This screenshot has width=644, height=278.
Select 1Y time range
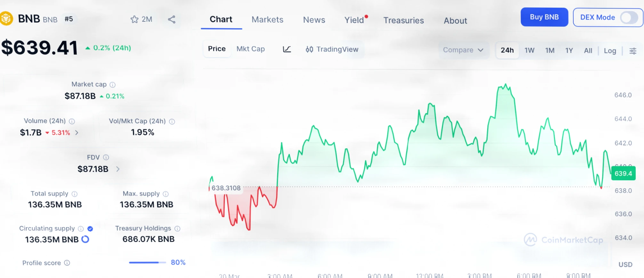pyautogui.click(x=569, y=51)
